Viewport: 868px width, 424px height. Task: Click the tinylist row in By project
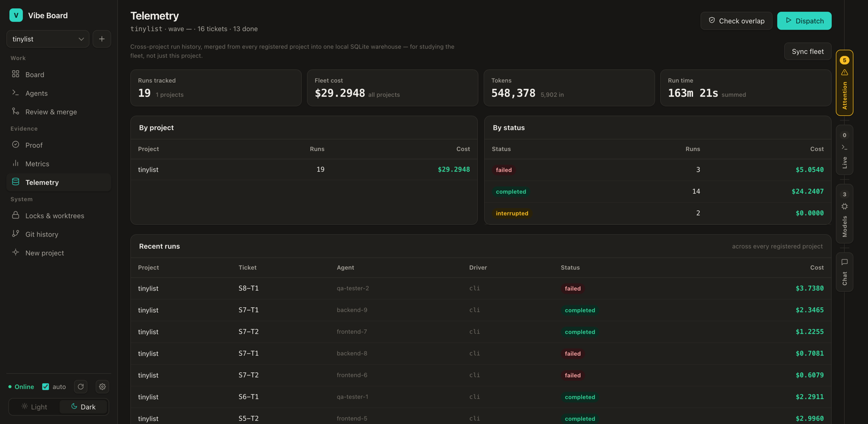click(x=304, y=170)
